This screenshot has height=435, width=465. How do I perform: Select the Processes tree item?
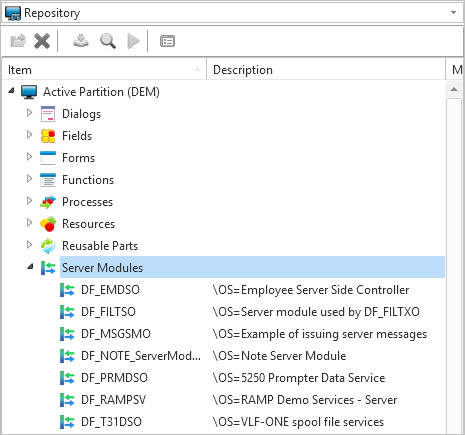point(87,202)
